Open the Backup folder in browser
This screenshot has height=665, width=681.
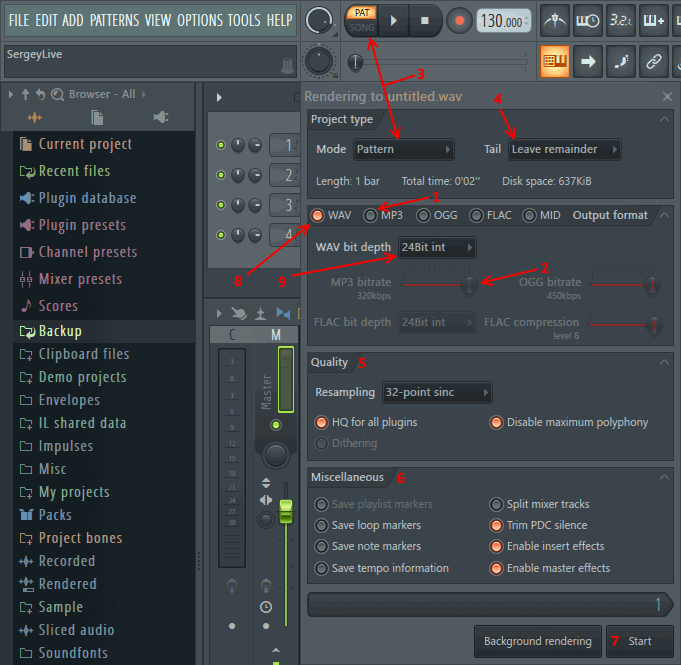coord(60,331)
